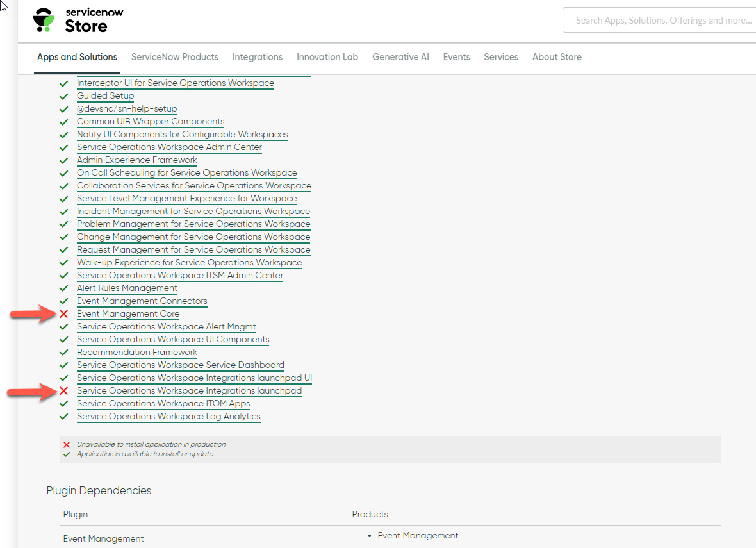Open the Alert Rules Management link
This screenshot has width=756, height=548.
pos(127,288)
